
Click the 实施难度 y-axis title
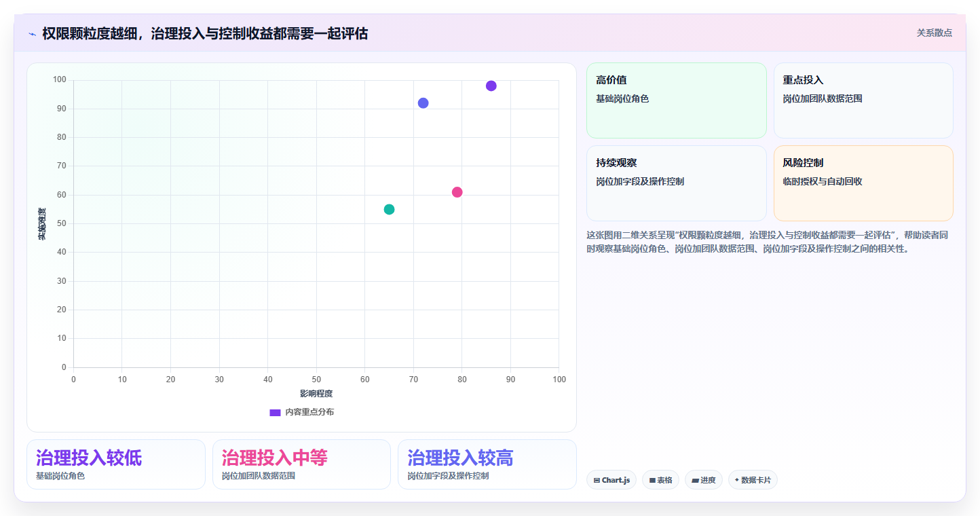[x=42, y=224]
